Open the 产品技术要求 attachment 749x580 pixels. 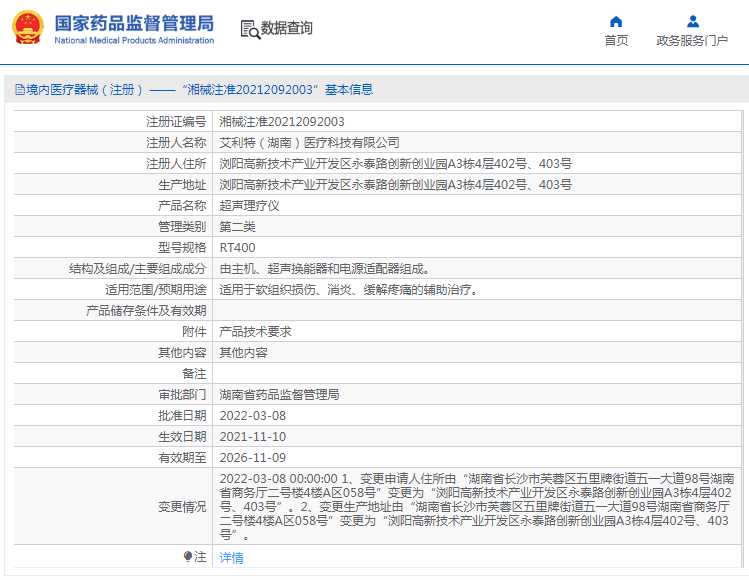point(256,332)
